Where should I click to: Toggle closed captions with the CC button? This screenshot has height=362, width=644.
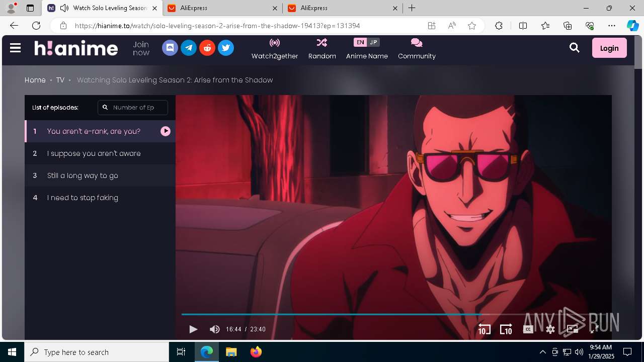pyautogui.click(x=528, y=329)
